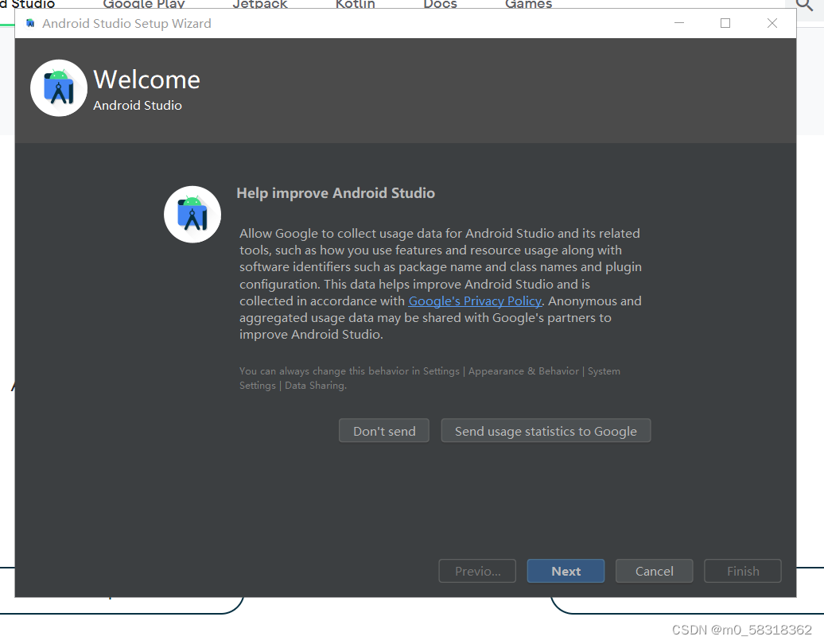Close the Setup Wizard window
This screenshot has height=644, width=824.
[x=772, y=23]
